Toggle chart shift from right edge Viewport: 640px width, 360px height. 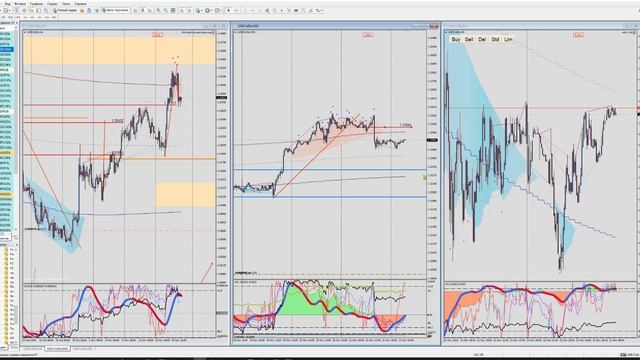click(x=189, y=10)
